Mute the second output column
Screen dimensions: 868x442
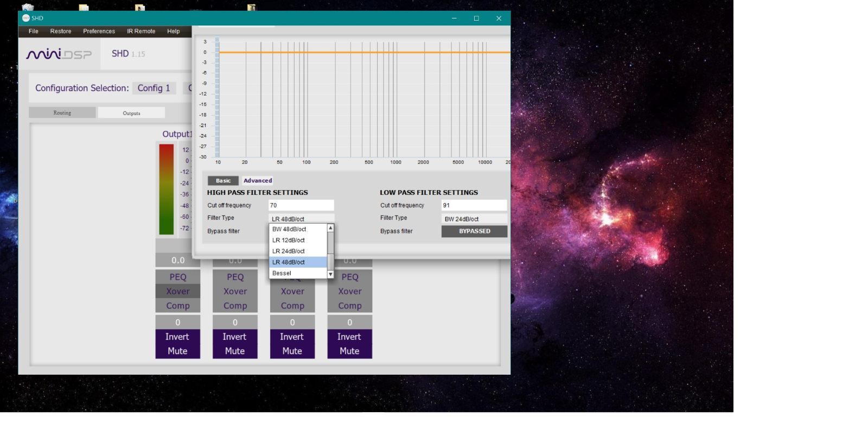click(x=235, y=351)
